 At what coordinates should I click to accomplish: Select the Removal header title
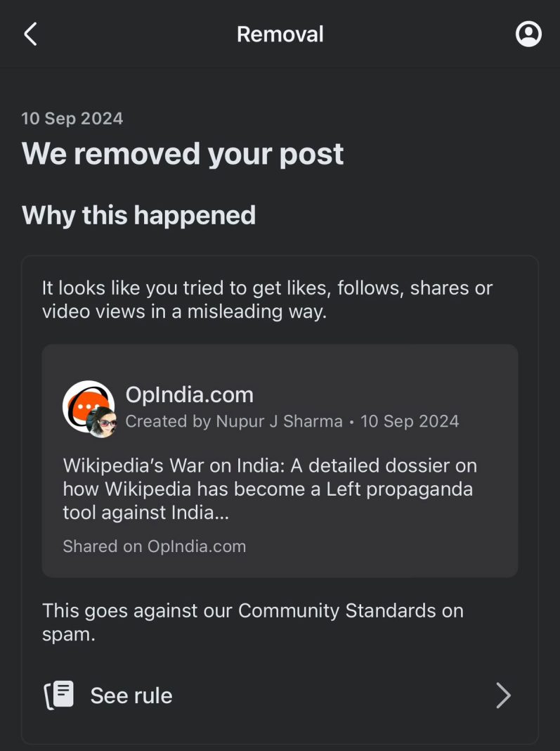tap(280, 34)
